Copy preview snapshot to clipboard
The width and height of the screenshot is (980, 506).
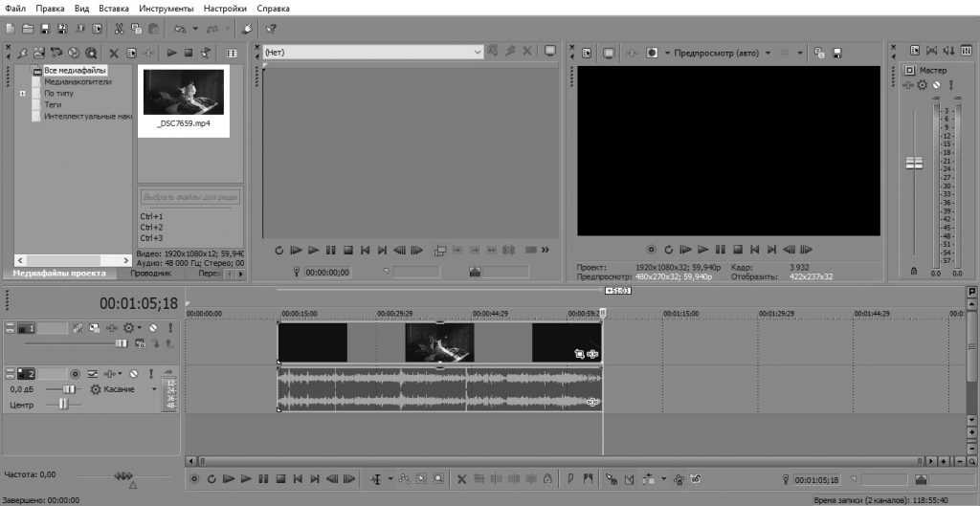click(x=820, y=54)
